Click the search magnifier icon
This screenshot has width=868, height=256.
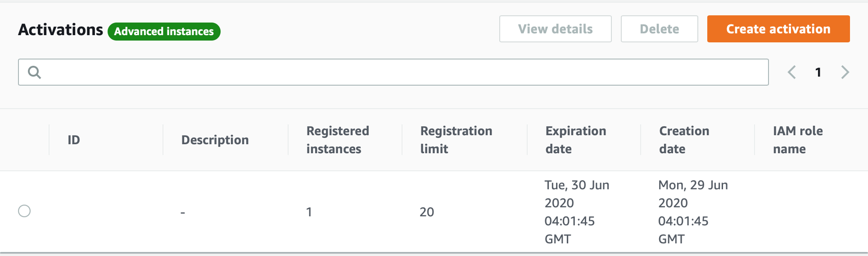(34, 72)
